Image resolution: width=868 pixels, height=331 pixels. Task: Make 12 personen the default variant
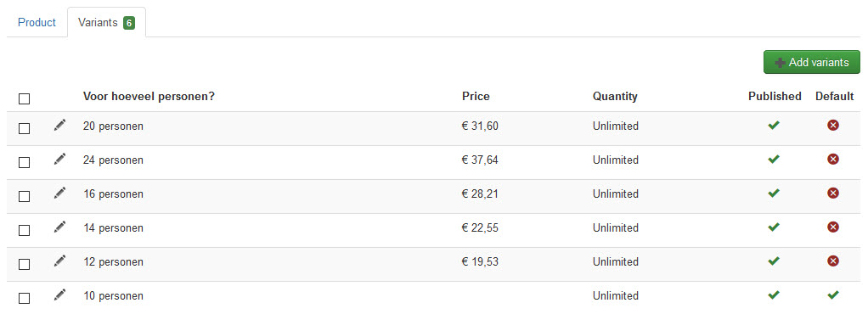[x=833, y=261]
